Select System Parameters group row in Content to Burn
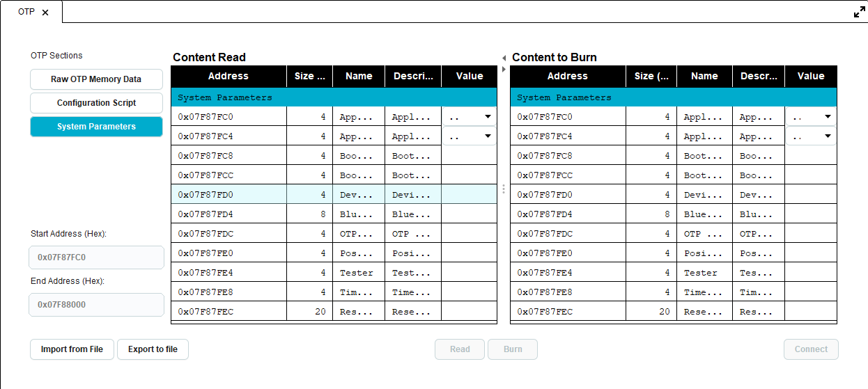Screen dimensions: 868x389 (674, 97)
